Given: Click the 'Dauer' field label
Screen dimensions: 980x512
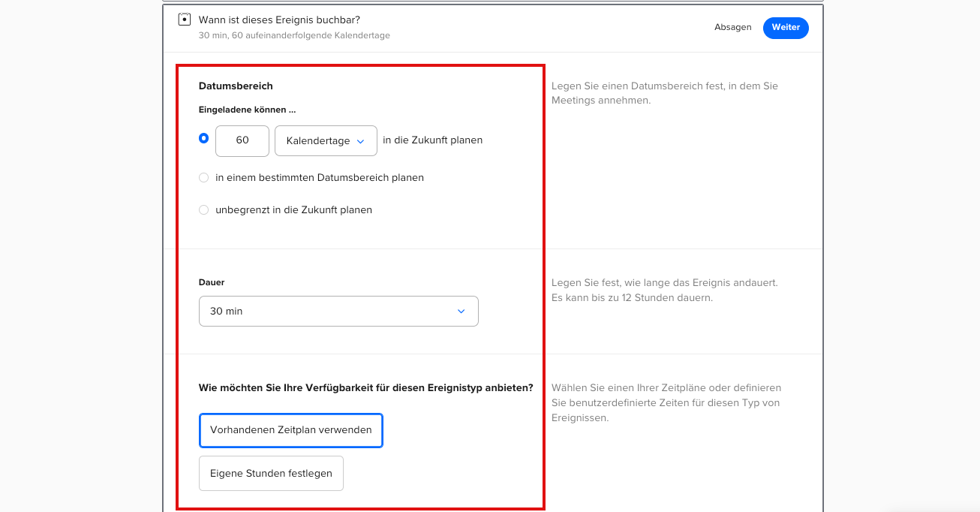Looking at the screenshot, I should (x=212, y=283).
